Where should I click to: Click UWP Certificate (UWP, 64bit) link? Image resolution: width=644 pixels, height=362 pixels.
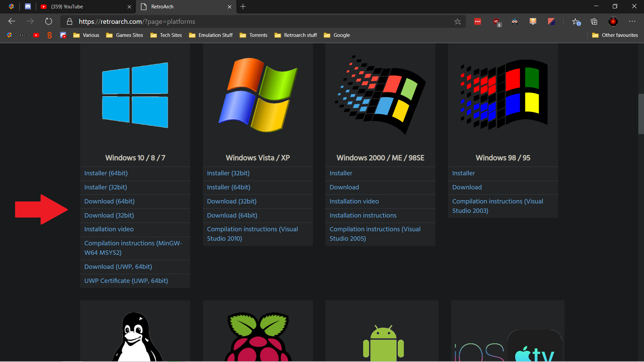tap(126, 281)
